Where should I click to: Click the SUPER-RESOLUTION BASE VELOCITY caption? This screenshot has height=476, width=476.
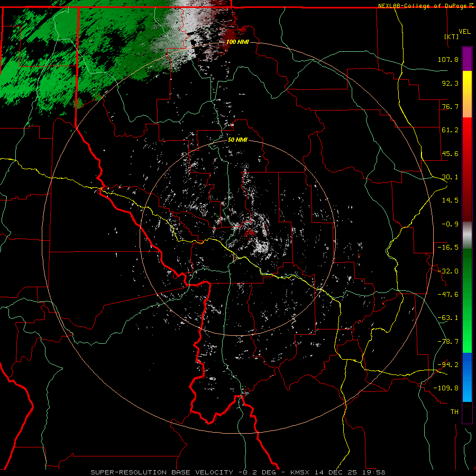click(161, 472)
